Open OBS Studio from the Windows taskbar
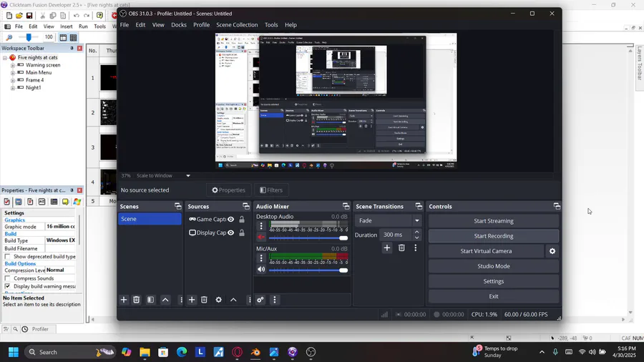The height and width of the screenshot is (362, 644). 311,352
